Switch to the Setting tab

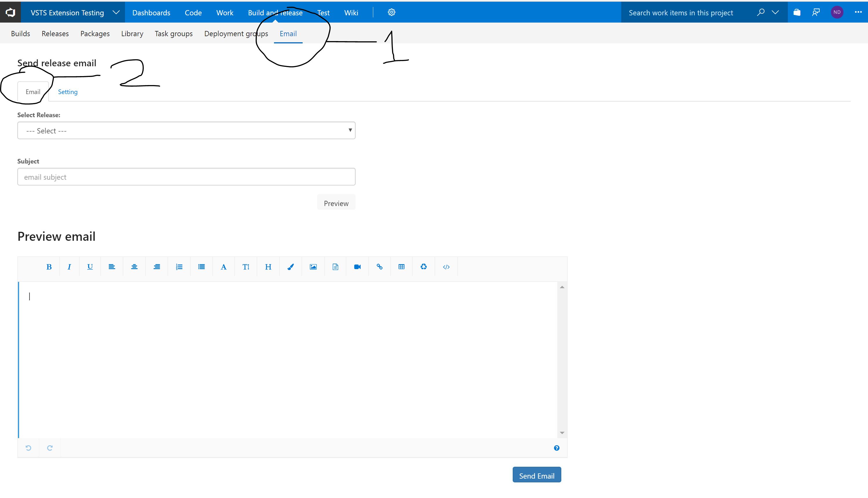[x=68, y=92]
